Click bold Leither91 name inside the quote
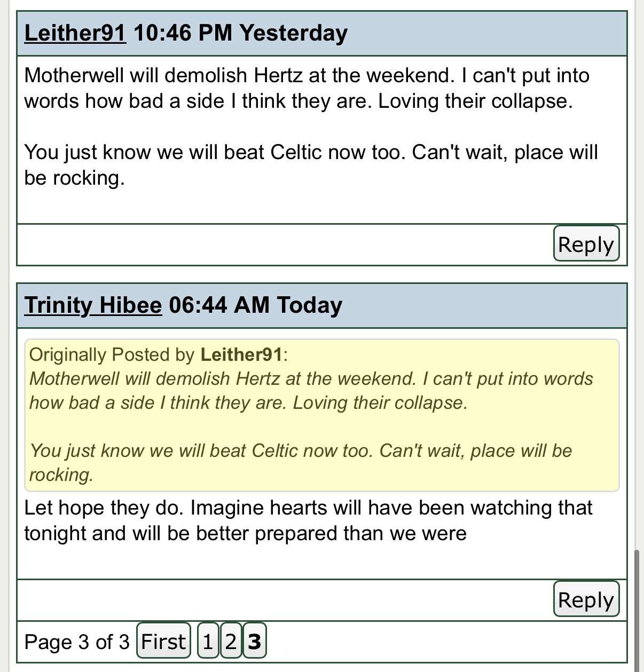Screen dimensions: 644x672 click(241, 354)
